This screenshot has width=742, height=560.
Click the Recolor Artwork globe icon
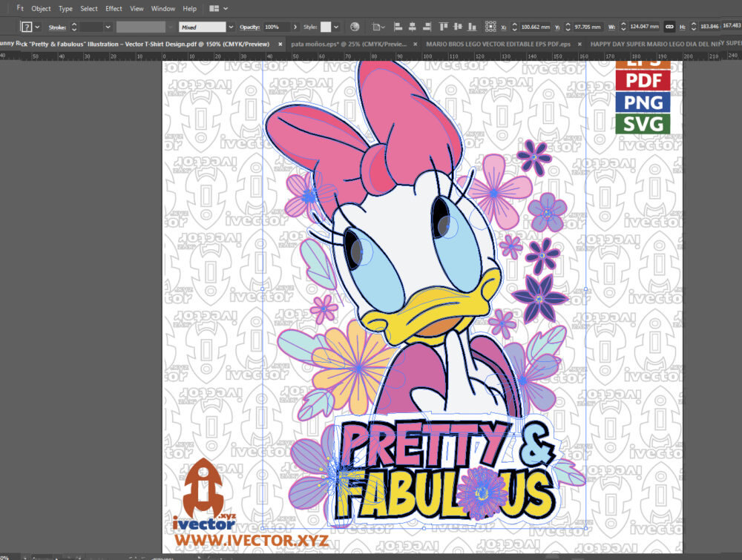click(x=355, y=27)
